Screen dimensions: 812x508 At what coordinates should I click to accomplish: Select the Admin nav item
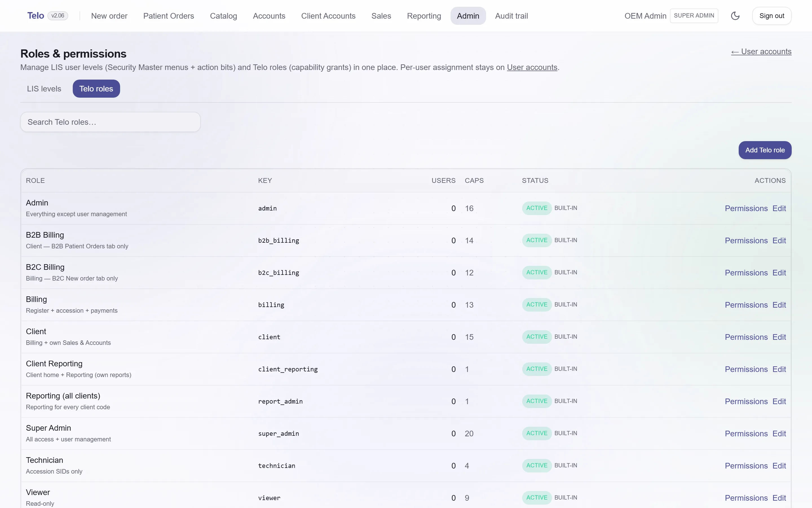point(468,16)
